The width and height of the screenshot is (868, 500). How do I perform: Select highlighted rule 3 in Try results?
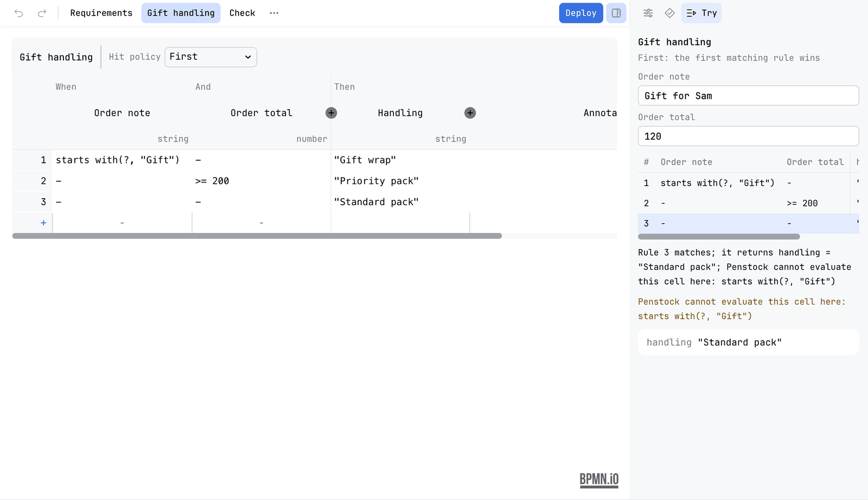tap(748, 224)
